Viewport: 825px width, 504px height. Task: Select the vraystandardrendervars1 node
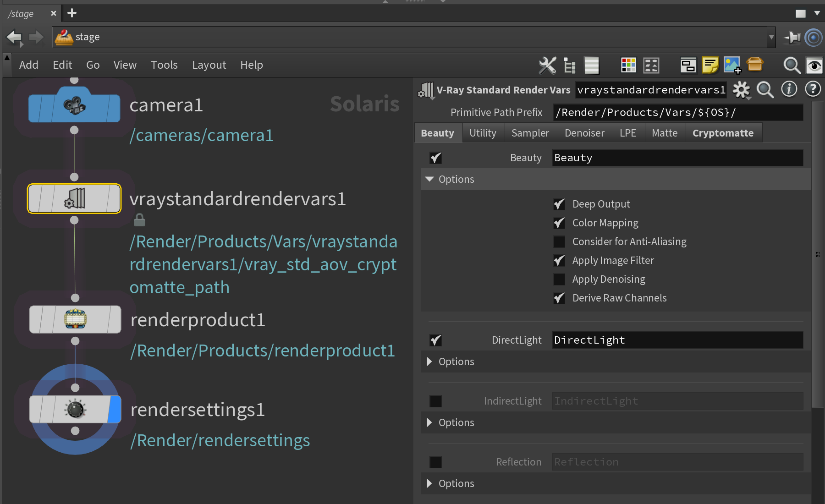click(74, 198)
